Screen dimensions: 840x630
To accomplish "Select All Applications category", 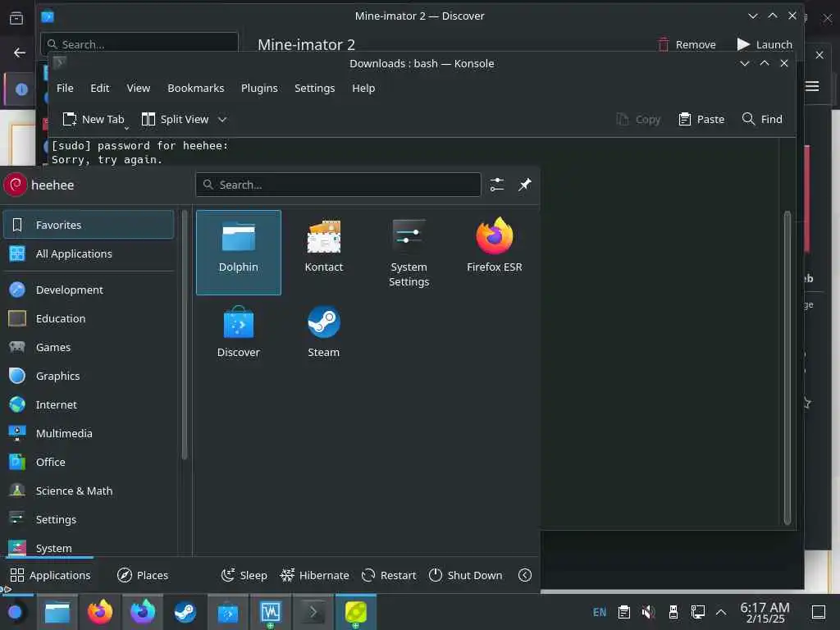I will [89, 254].
